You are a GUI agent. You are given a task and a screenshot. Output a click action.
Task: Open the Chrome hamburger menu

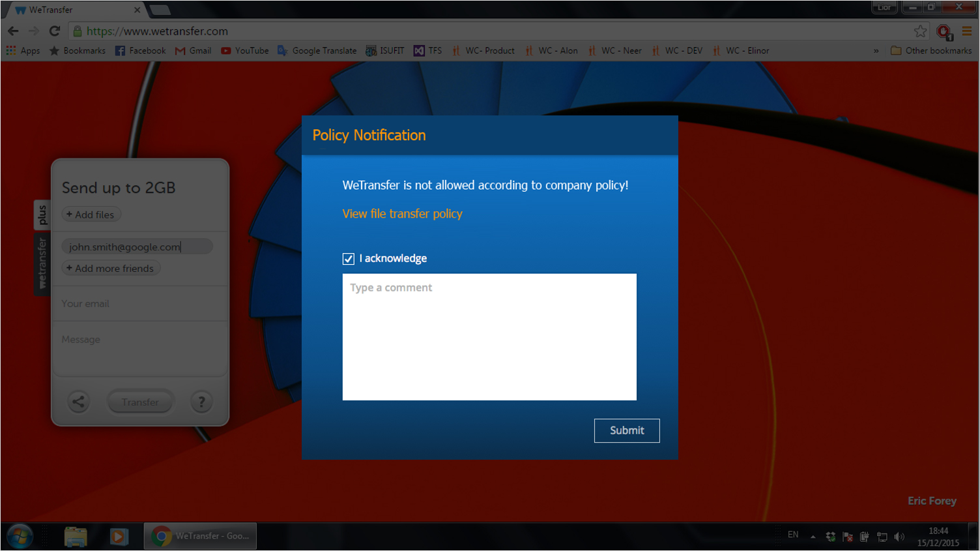(x=967, y=31)
